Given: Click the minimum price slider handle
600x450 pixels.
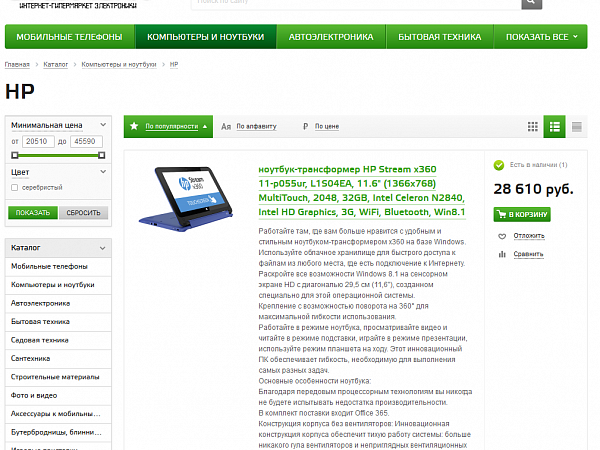Looking at the screenshot, I should [x=15, y=155].
